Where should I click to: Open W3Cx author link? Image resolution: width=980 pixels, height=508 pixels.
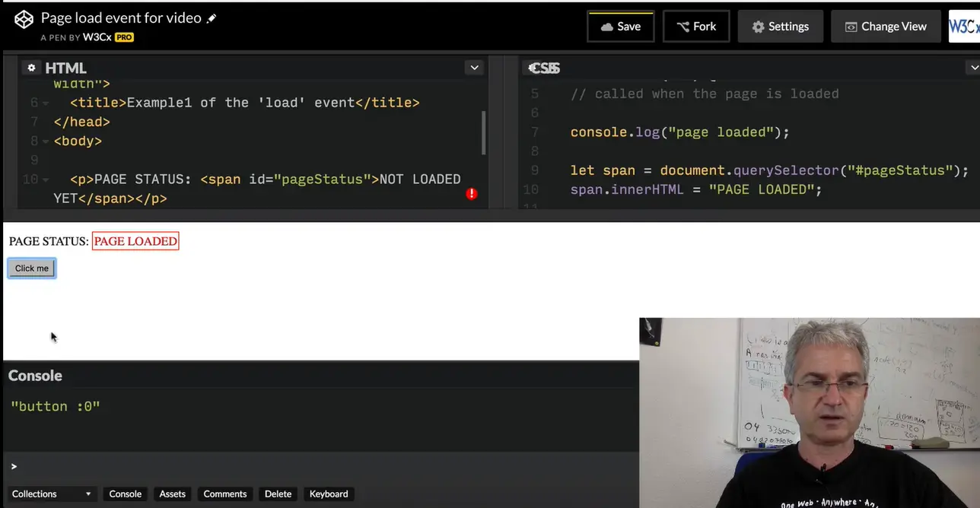pyautogui.click(x=97, y=37)
